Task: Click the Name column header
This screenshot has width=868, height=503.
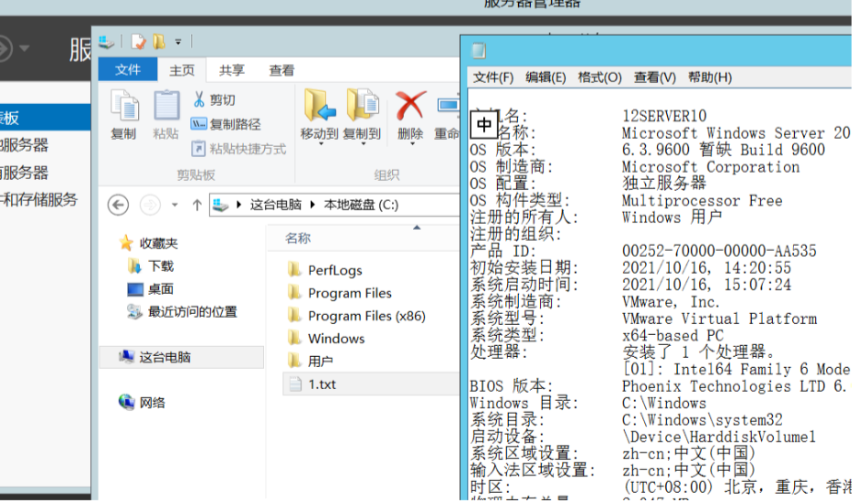Action: tap(298, 238)
